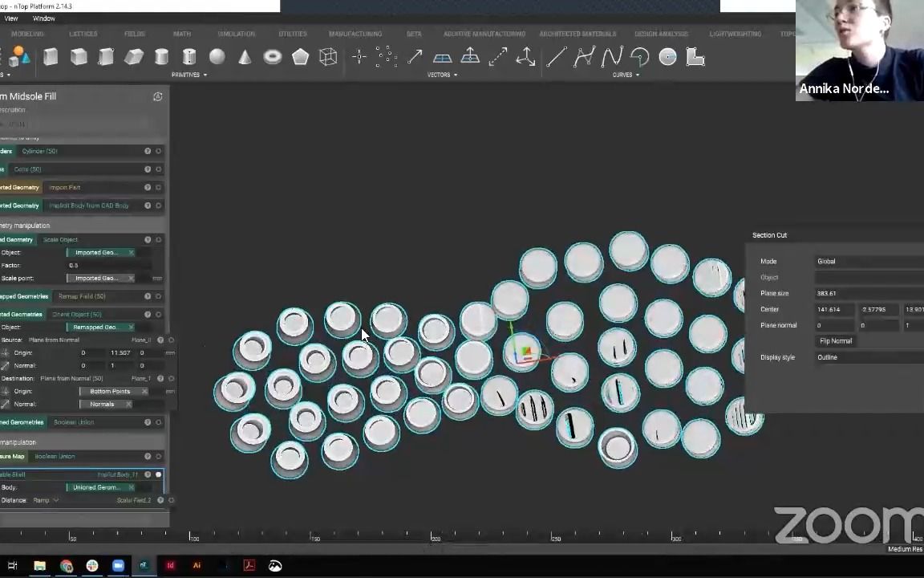
Task: Select the Point tool in the Vectors group
Action: (359, 56)
